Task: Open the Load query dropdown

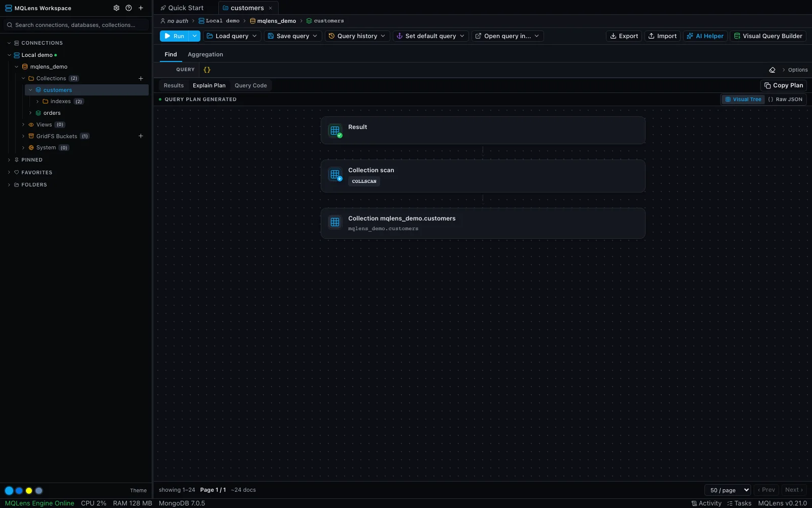Action: (x=232, y=36)
